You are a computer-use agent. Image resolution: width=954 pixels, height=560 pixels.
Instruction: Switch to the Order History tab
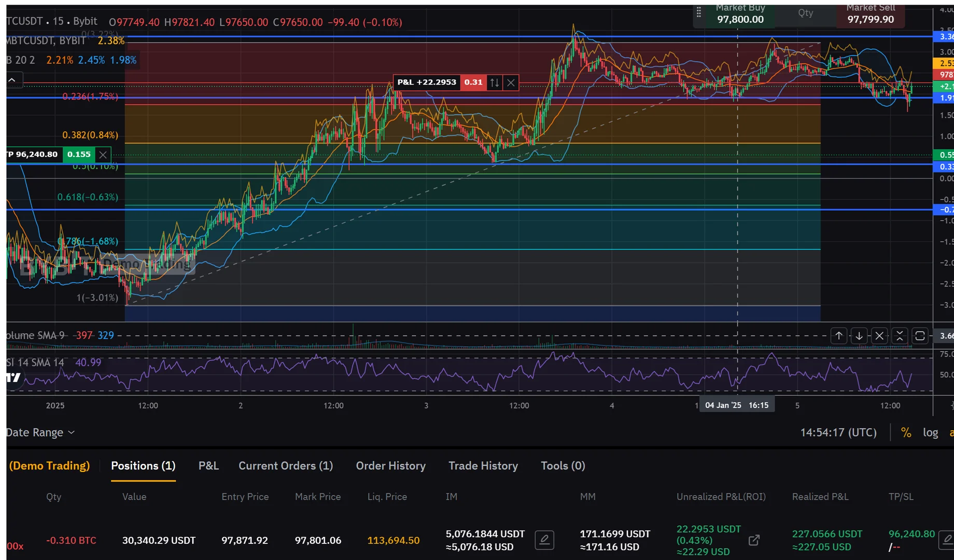click(x=390, y=466)
